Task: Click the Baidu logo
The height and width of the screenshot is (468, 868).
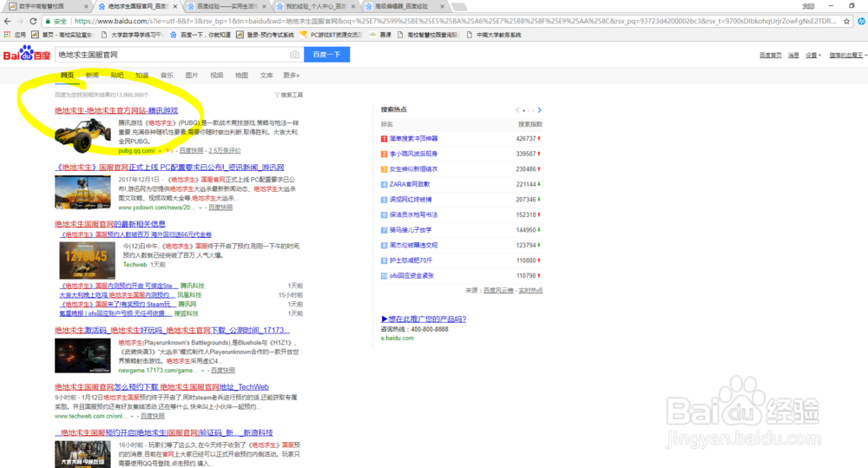Action: tap(27, 54)
